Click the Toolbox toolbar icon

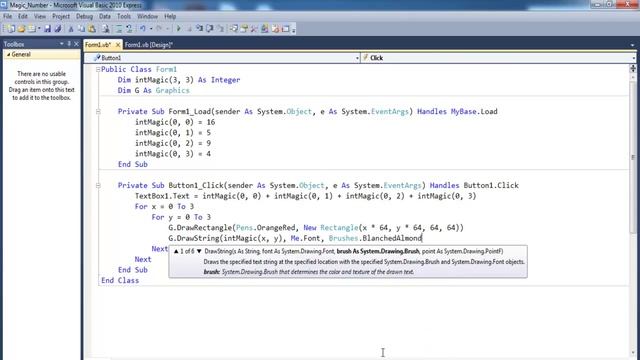(264, 29)
